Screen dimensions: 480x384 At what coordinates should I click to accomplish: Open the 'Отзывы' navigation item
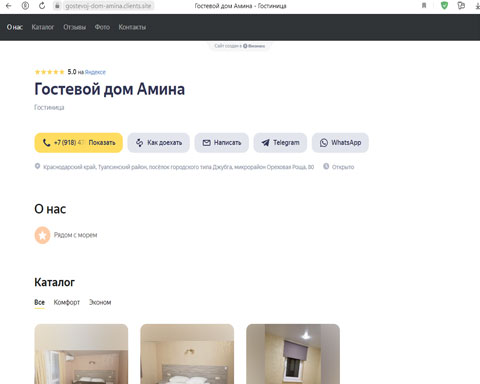74,27
